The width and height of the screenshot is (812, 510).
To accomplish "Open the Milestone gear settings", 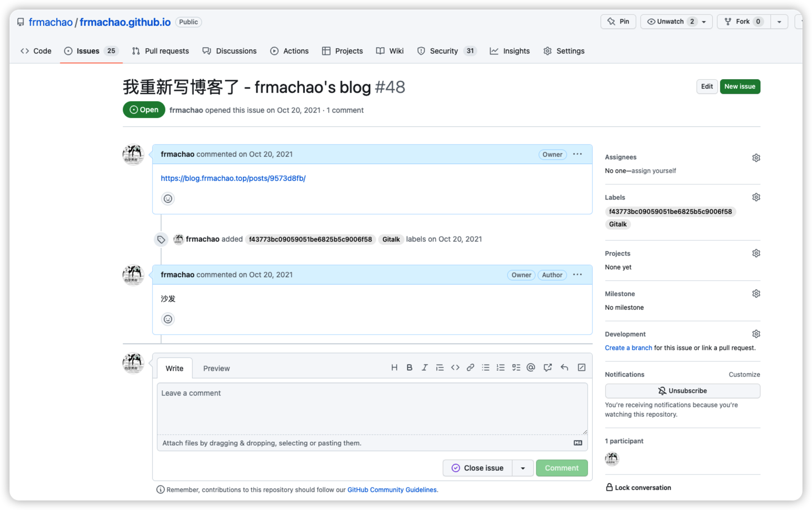I will coord(756,294).
